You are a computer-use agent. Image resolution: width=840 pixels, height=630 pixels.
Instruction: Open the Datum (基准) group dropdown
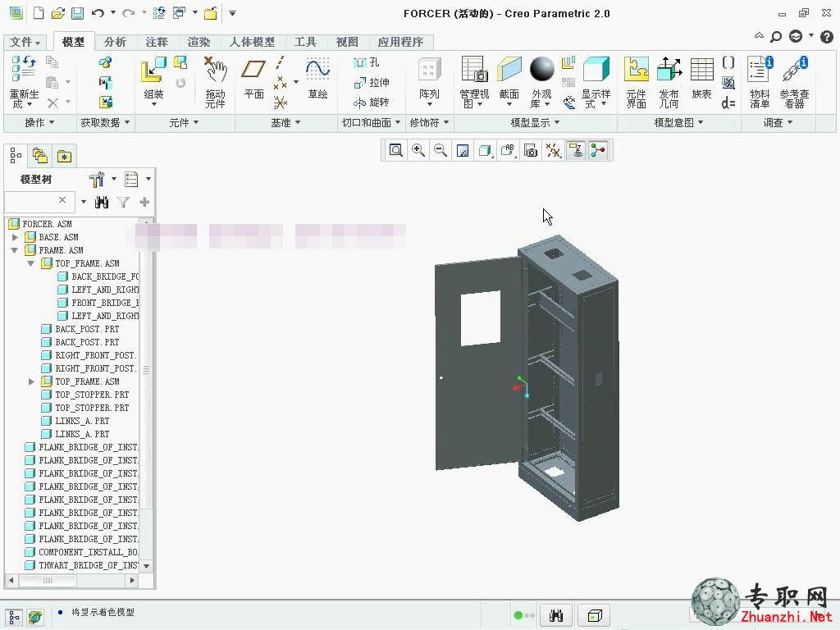point(285,123)
